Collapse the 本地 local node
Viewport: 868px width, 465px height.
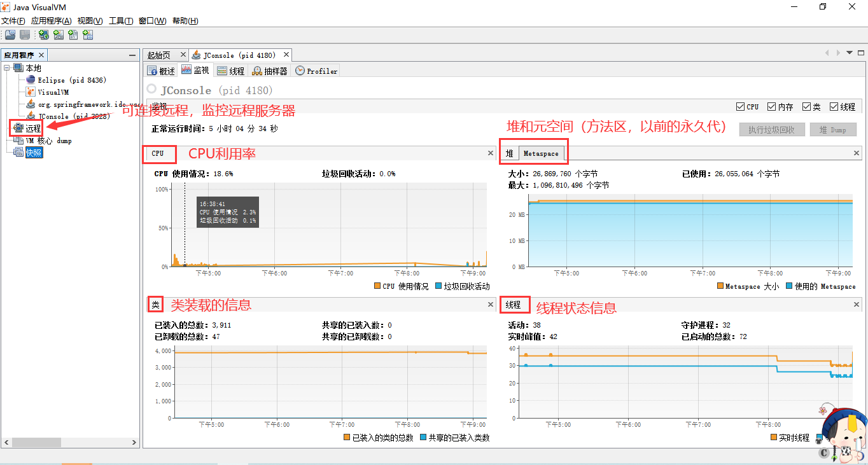coord(7,68)
